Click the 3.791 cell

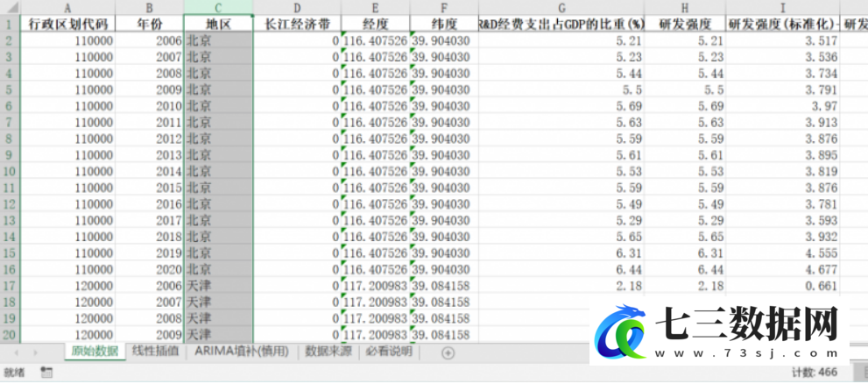tap(783, 89)
